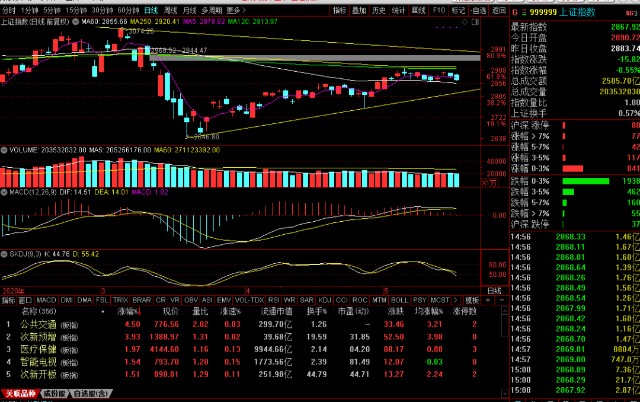640x402 pixels.
Task: Click the 窗口 indicator window tab
Action: tap(25, 300)
